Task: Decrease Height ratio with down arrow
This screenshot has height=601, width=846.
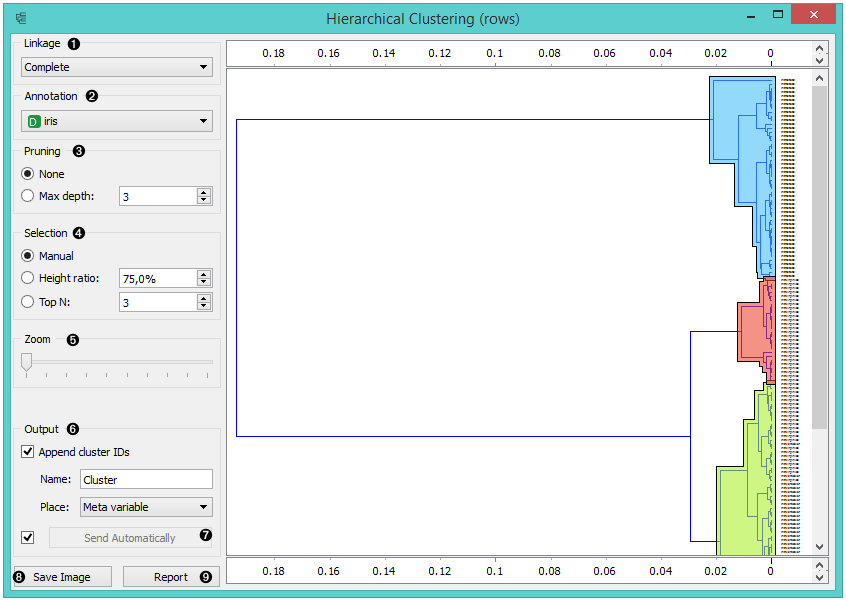Action: coord(204,283)
